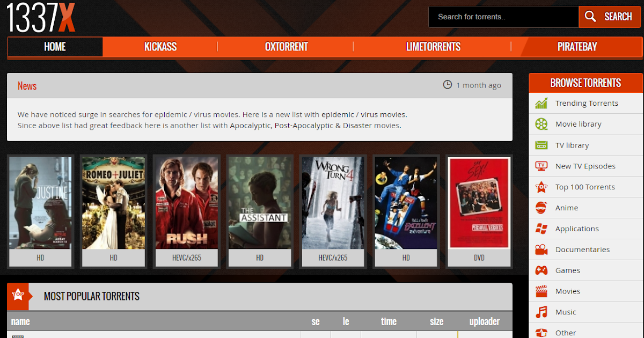Open the Trending Torrents link

point(587,103)
